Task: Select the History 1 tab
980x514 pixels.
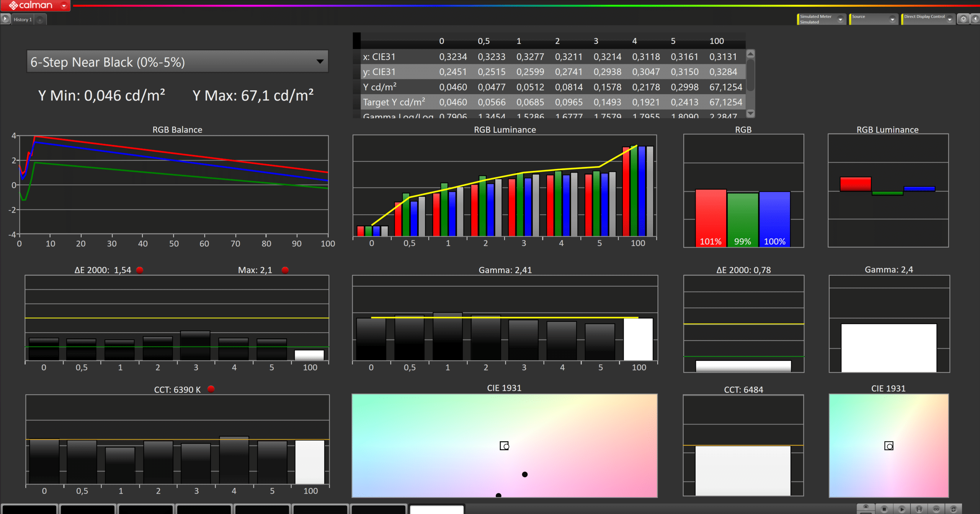Action: click(x=23, y=20)
